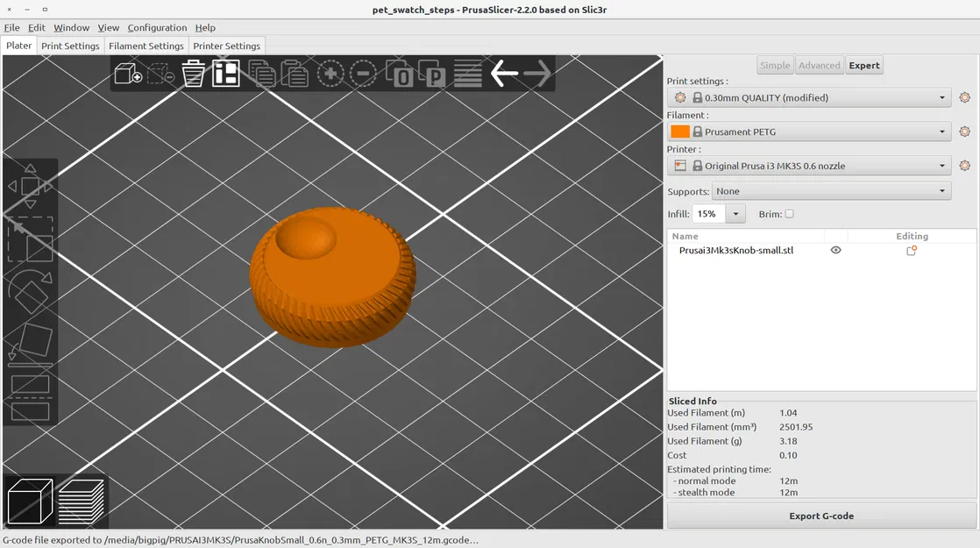The width and height of the screenshot is (980, 548).
Task: Switch to Simple mode
Action: pyautogui.click(x=775, y=65)
